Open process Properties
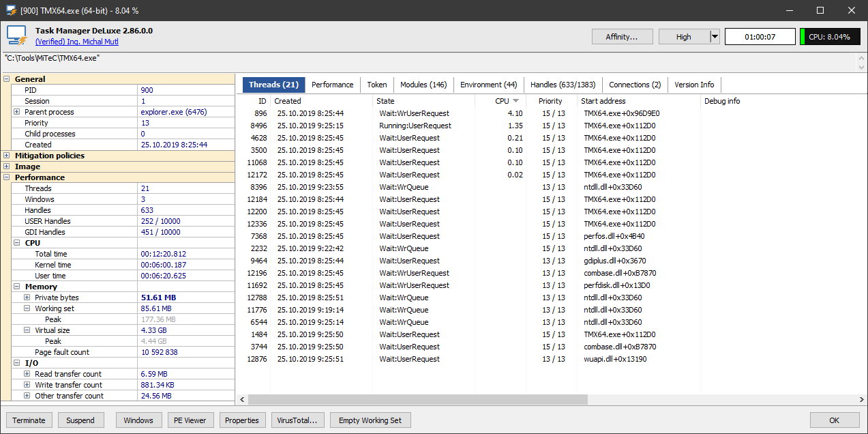Viewport: 868px width, 434px height. (242, 420)
